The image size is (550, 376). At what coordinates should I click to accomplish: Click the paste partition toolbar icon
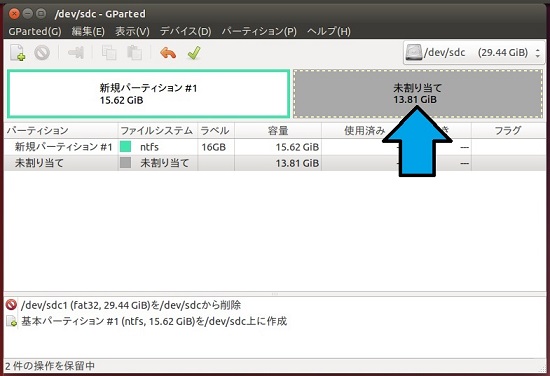(x=134, y=53)
